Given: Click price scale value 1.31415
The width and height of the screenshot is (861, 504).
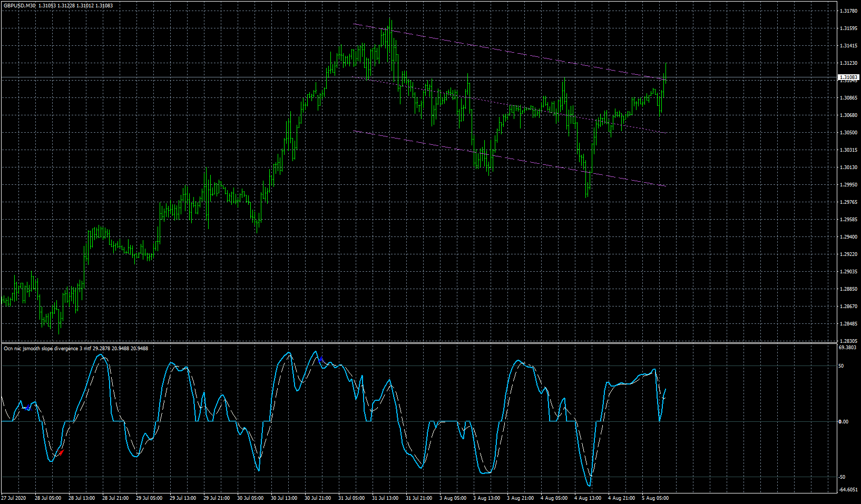Looking at the screenshot, I should 848,46.
